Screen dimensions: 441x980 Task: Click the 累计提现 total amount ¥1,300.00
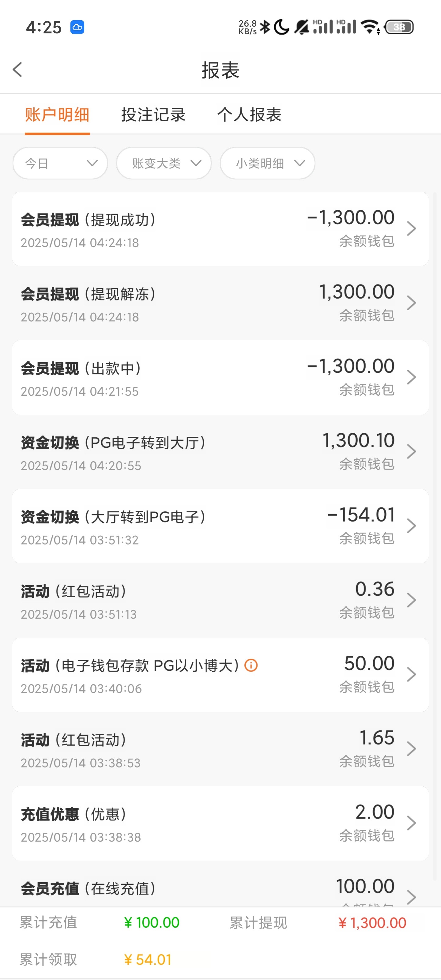click(x=372, y=923)
